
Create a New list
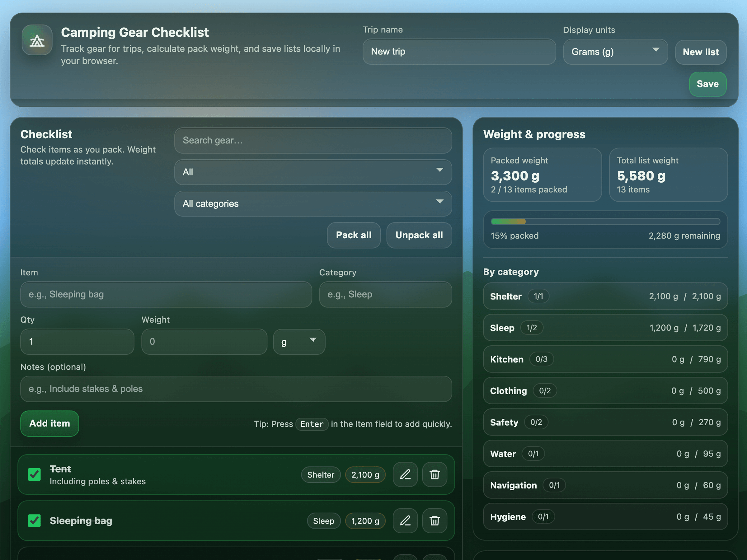pos(701,52)
